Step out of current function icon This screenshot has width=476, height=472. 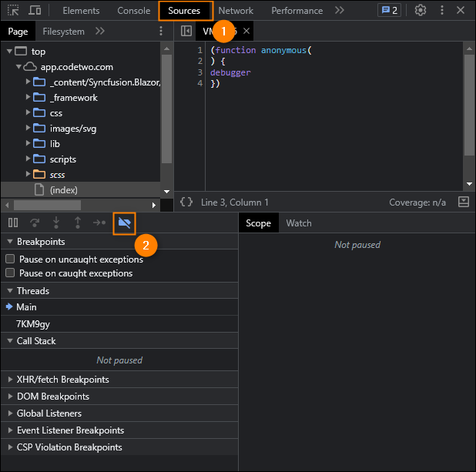78,223
